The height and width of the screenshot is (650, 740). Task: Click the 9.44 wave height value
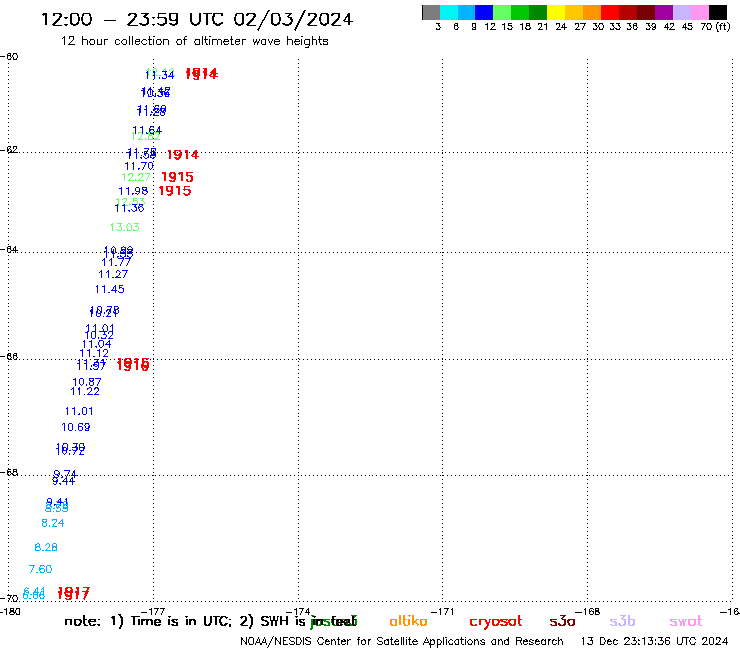click(x=63, y=481)
